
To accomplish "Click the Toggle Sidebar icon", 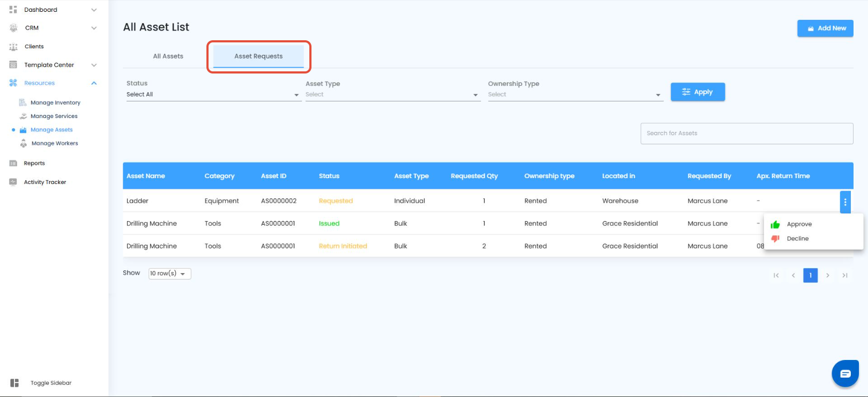I will pos(14,383).
